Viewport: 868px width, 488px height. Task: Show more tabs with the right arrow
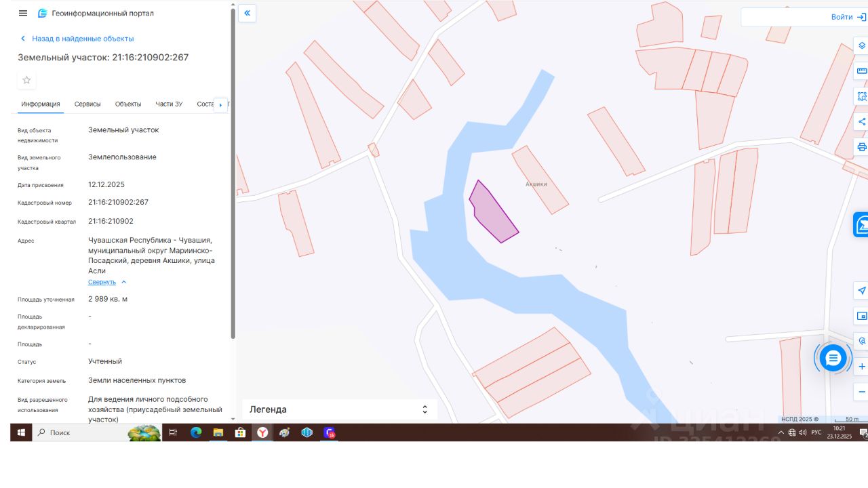pos(220,105)
